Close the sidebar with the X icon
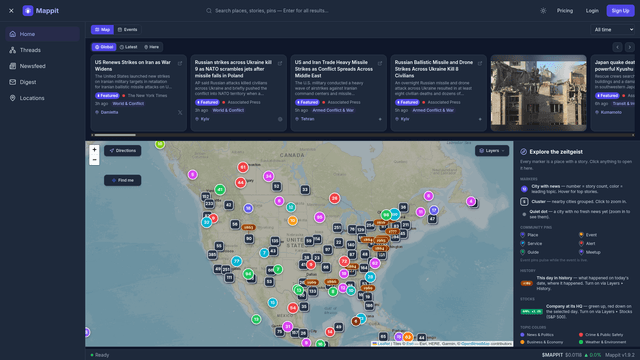This screenshot has width=640, height=360. (x=11, y=11)
